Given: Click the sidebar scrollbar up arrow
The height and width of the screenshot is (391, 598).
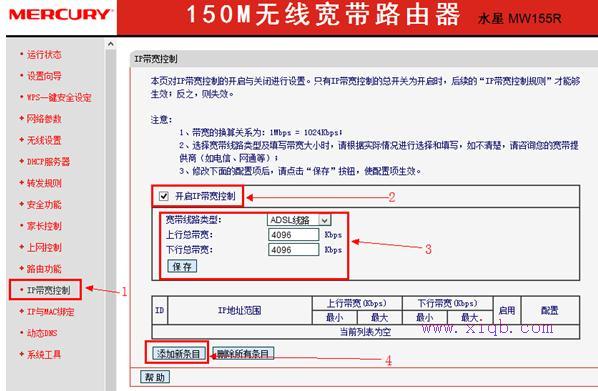Looking at the screenshot, I should [x=111, y=44].
